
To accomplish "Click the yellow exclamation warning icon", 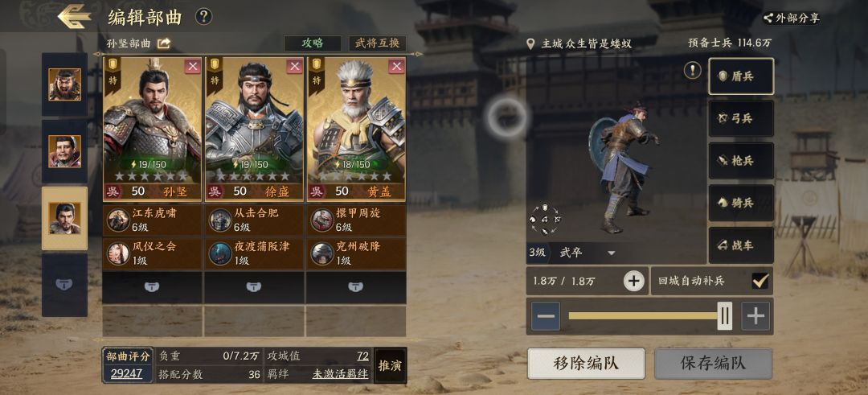I will (x=693, y=70).
